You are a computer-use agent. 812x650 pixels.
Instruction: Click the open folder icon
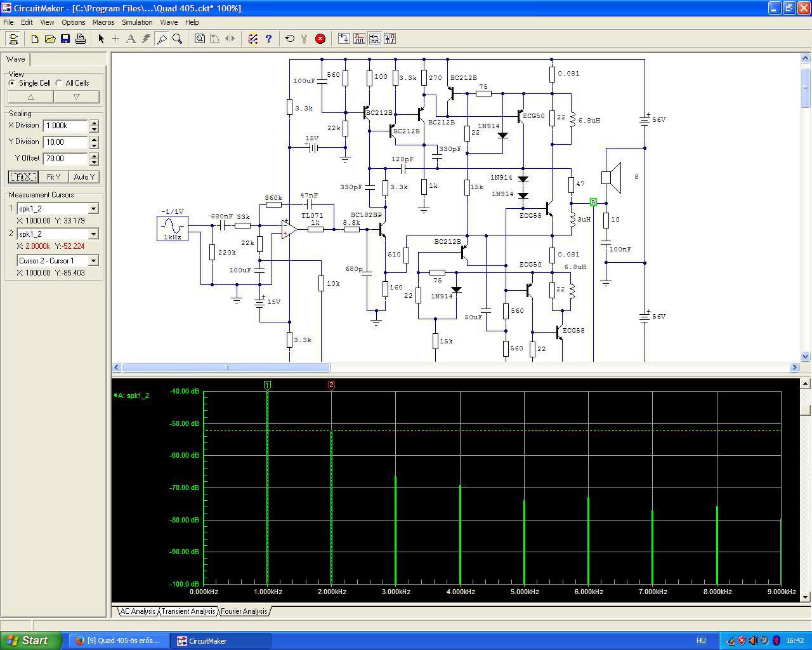pyautogui.click(x=50, y=39)
